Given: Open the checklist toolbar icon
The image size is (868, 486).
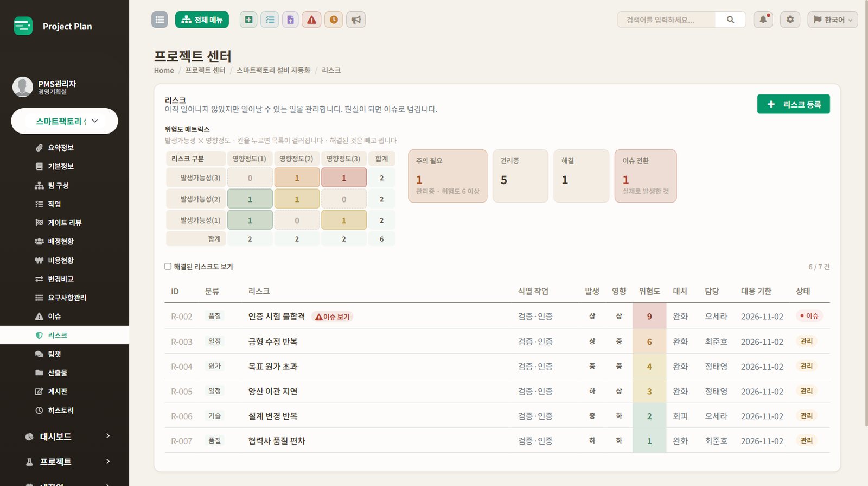Looking at the screenshot, I should [270, 20].
